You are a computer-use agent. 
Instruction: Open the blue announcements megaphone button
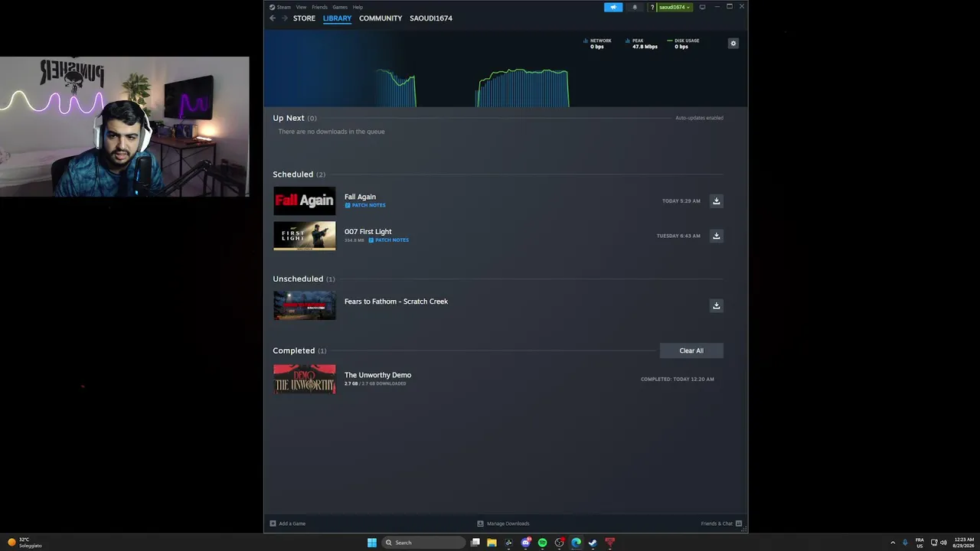613,7
